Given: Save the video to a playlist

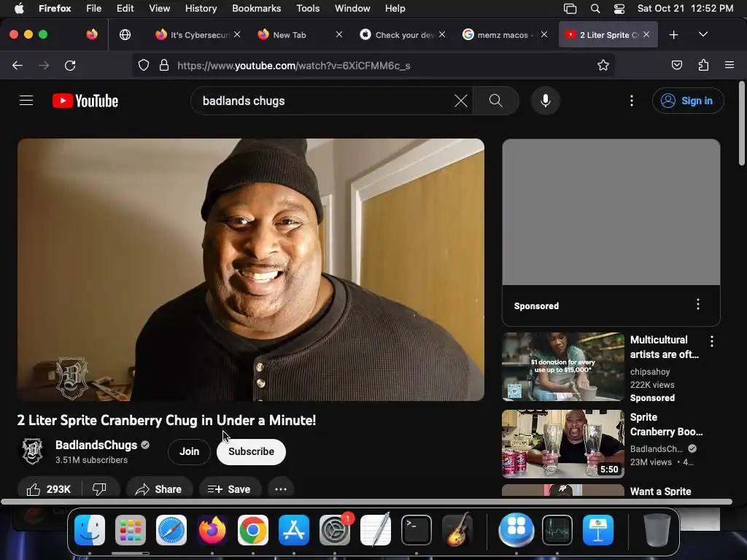Looking at the screenshot, I should [x=230, y=489].
